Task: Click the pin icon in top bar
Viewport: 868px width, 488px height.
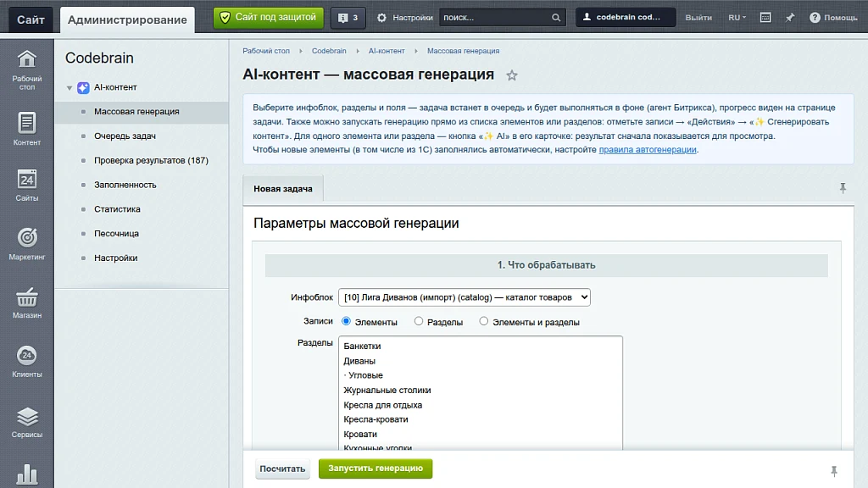Action: pyautogui.click(x=790, y=18)
